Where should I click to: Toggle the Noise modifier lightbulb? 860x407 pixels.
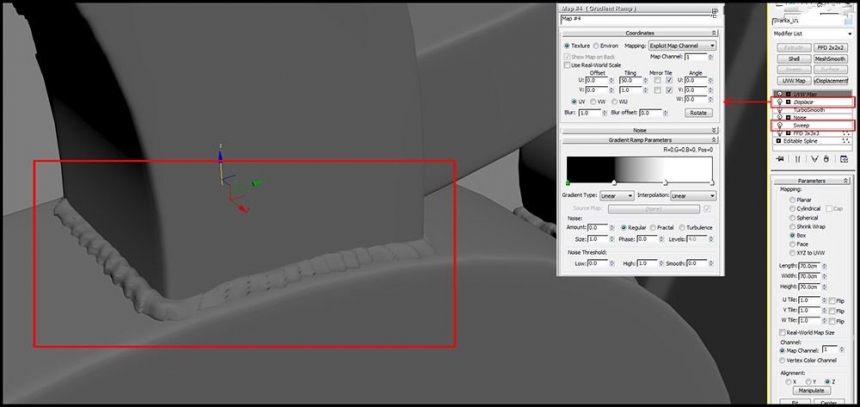(x=779, y=117)
